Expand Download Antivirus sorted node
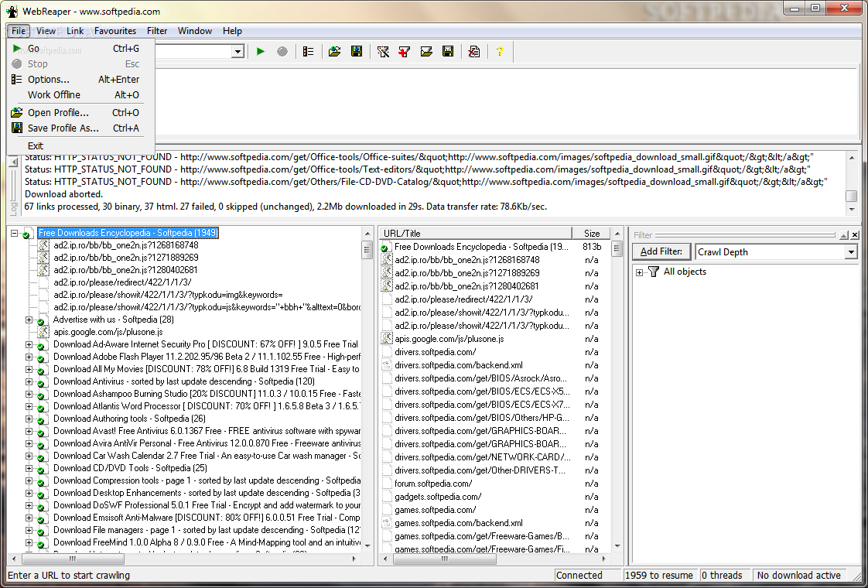This screenshot has height=588, width=868. (x=29, y=381)
